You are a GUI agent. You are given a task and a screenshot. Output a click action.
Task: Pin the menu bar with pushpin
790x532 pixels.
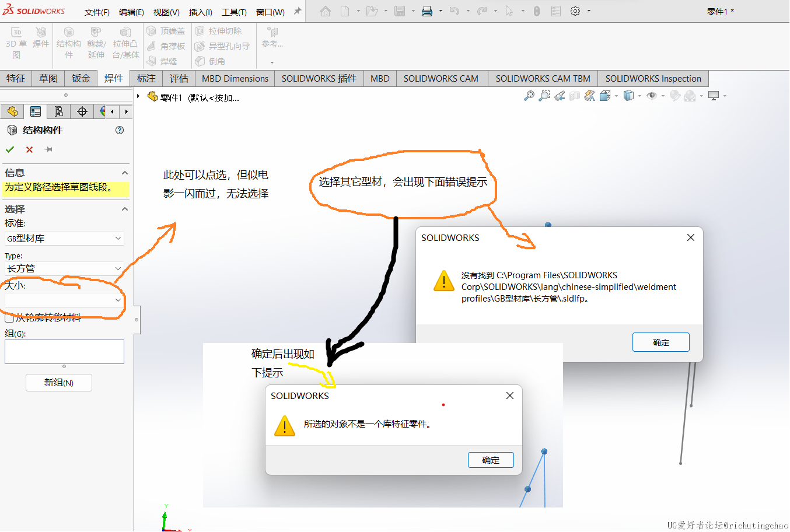[x=298, y=11]
